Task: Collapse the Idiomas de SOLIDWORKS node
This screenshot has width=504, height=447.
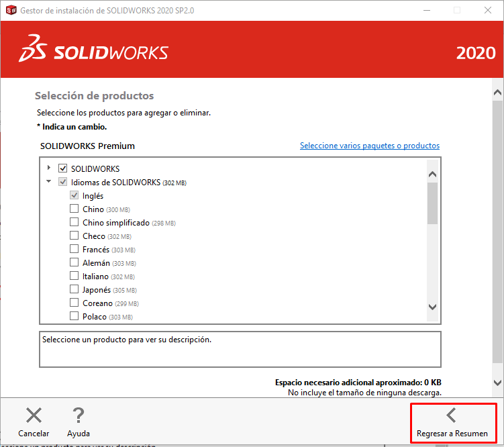Action: 48,181
